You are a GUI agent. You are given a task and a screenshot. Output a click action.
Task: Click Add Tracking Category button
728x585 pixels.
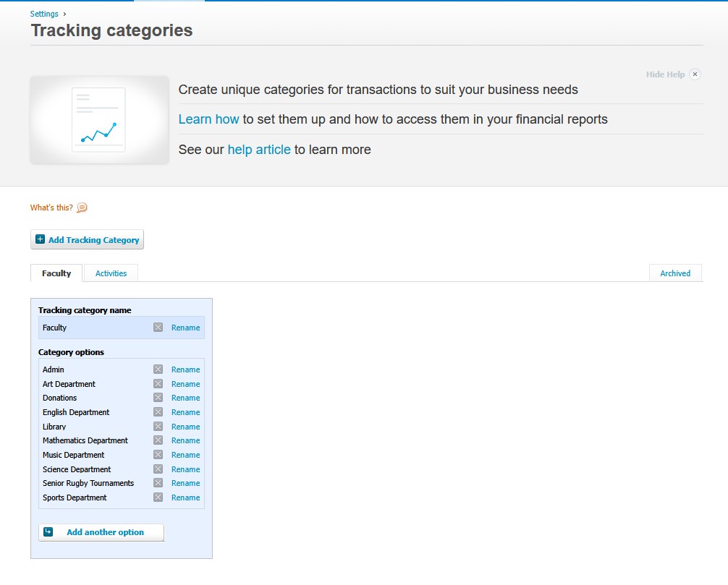click(x=88, y=240)
